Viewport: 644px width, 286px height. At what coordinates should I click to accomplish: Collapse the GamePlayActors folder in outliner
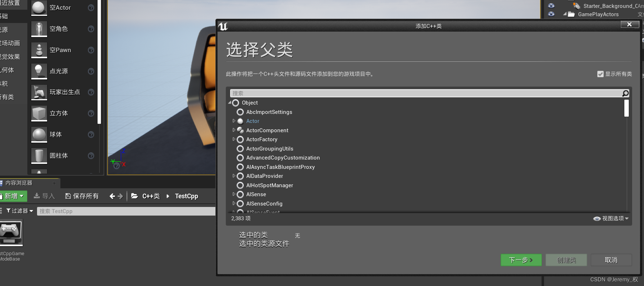565,14
